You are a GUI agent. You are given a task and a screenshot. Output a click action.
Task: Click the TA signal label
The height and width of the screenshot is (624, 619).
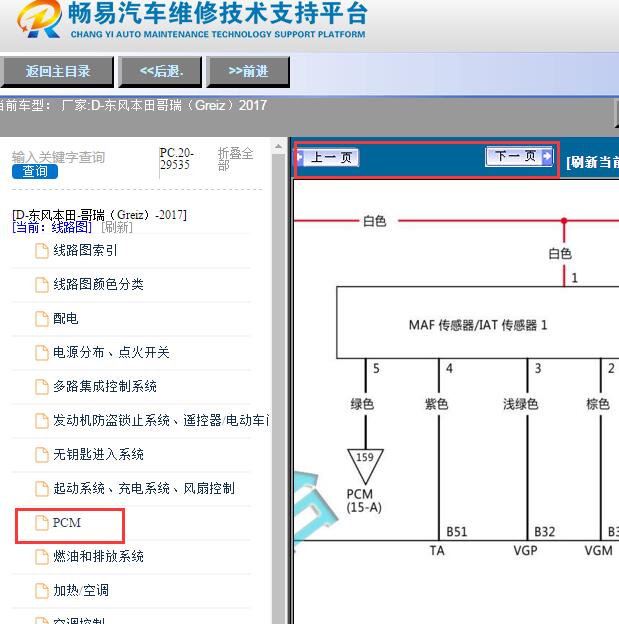437,551
